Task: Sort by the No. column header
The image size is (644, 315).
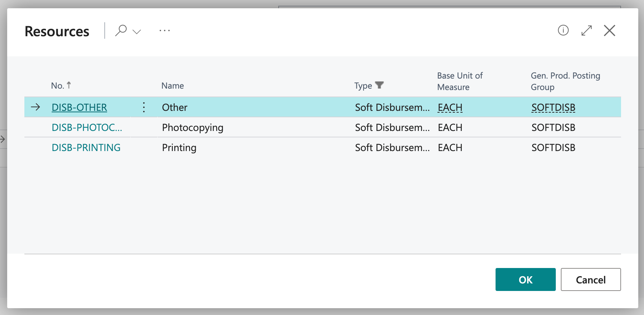Action: click(x=61, y=86)
